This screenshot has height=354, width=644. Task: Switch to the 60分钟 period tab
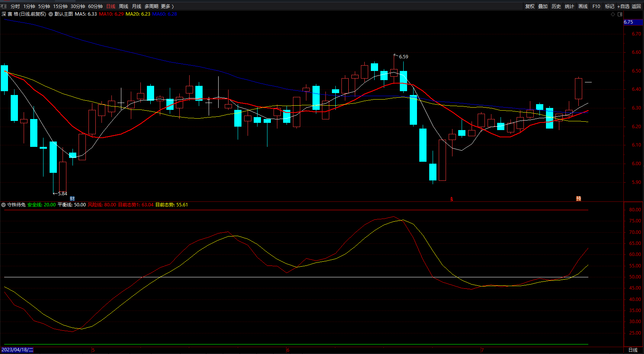tap(95, 6)
